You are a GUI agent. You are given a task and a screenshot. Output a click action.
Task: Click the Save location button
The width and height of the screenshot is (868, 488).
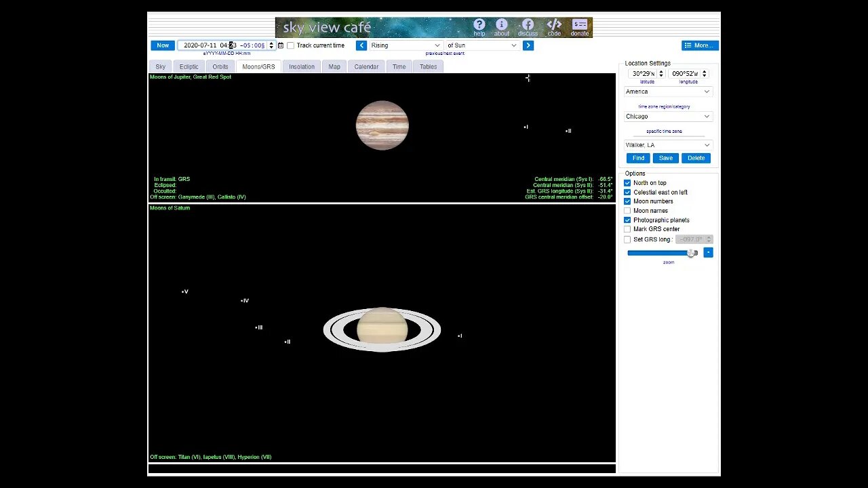[666, 158]
